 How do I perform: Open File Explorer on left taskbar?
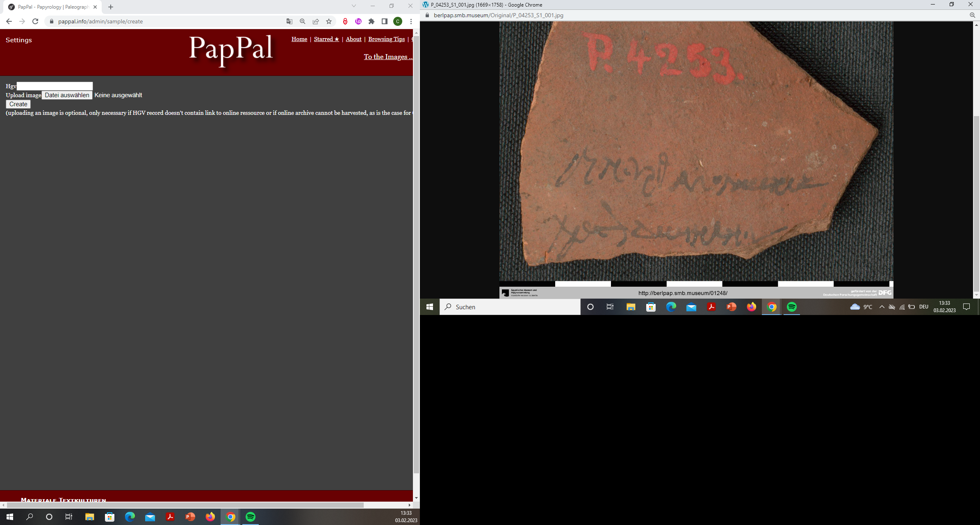pos(89,517)
